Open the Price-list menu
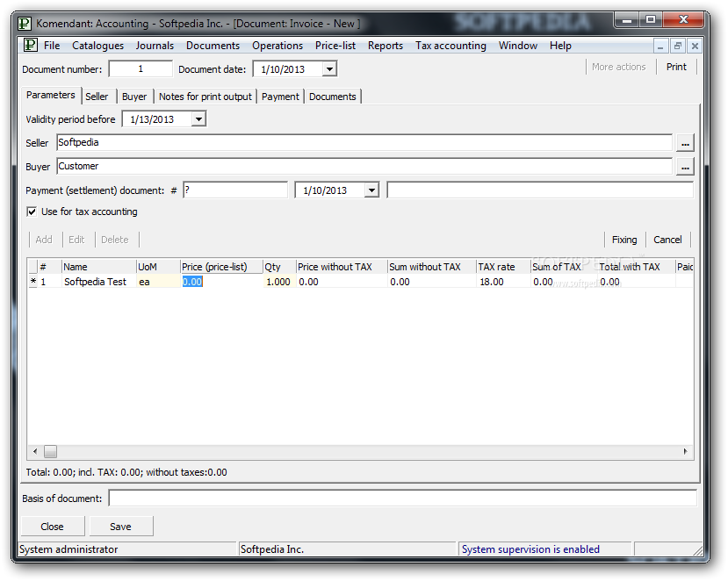 point(335,46)
